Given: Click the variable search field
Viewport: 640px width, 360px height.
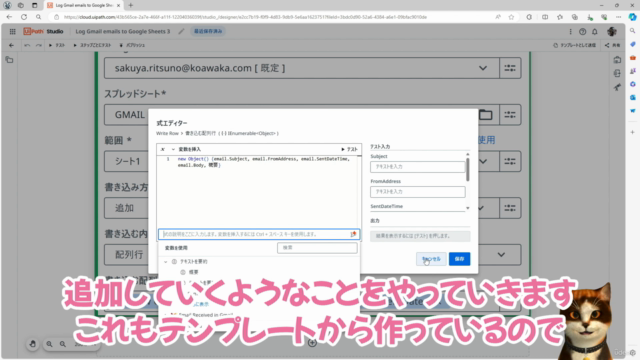Looking at the screenshot, I should [317, 248].
